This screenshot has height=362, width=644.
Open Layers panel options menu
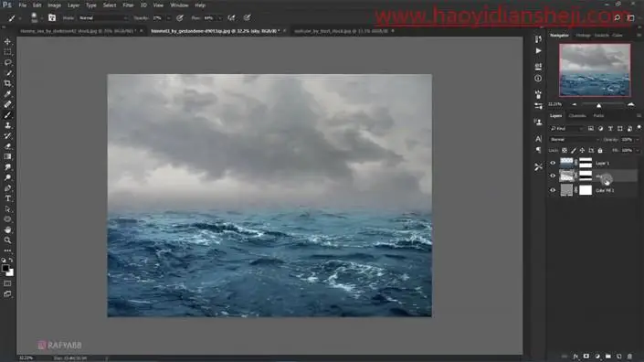point(639,116)
